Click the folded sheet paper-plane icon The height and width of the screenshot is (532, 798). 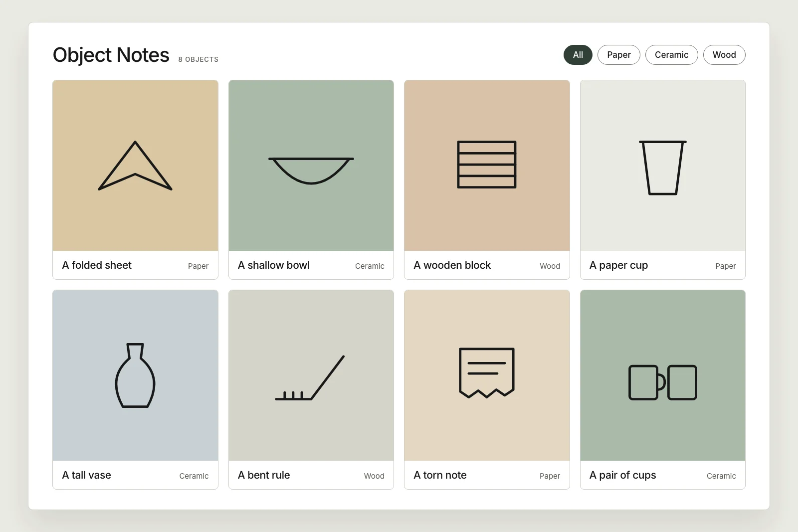(135, 166)
